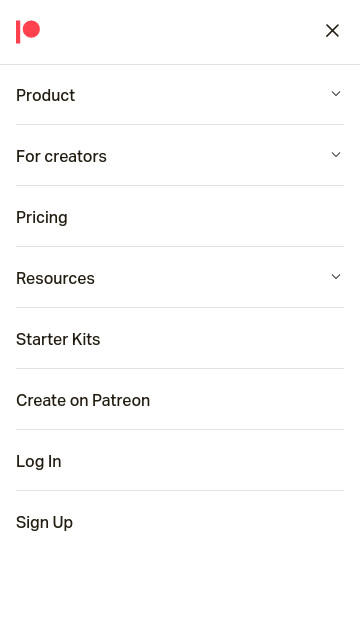Click the Log In link
360x640 pixels.
(180, 461)
